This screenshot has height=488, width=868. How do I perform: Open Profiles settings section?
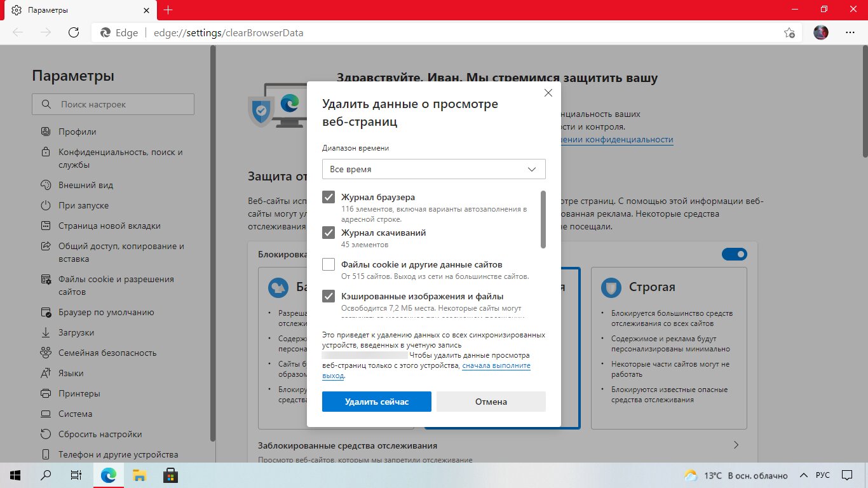[78, 132]
